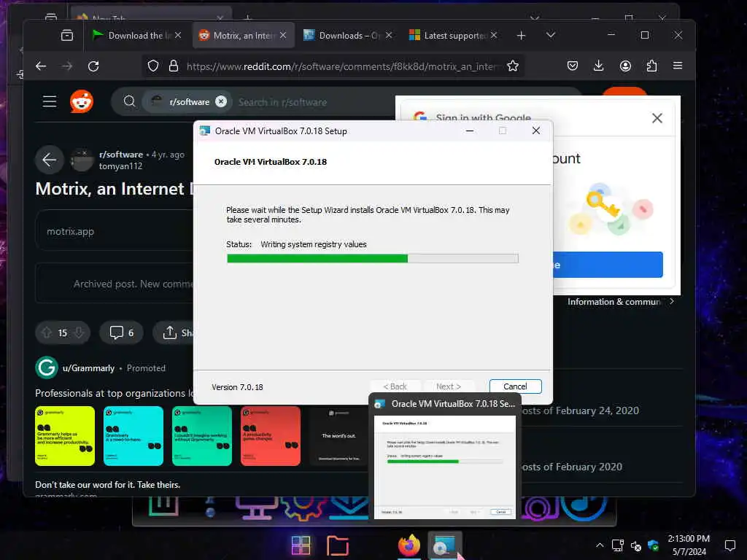Open the yellow Grammarly ad card
The height and width of the screenshot is (560, 747).
pos(65,436)
